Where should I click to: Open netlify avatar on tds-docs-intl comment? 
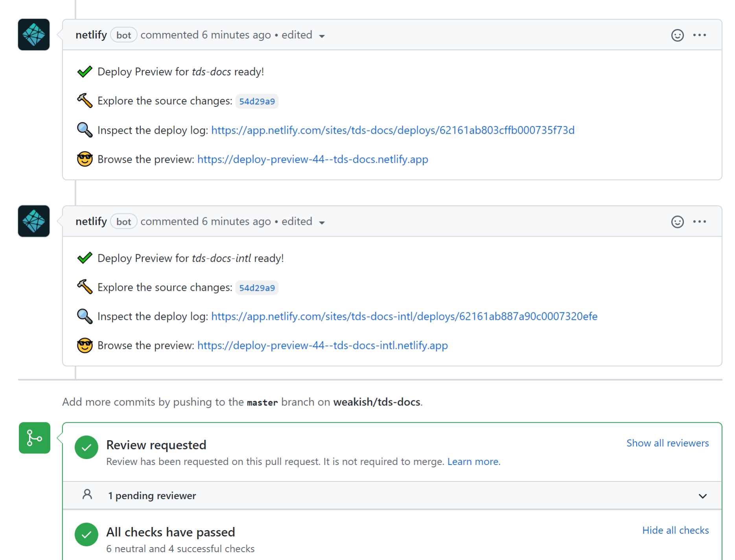[x=34, y=221]
